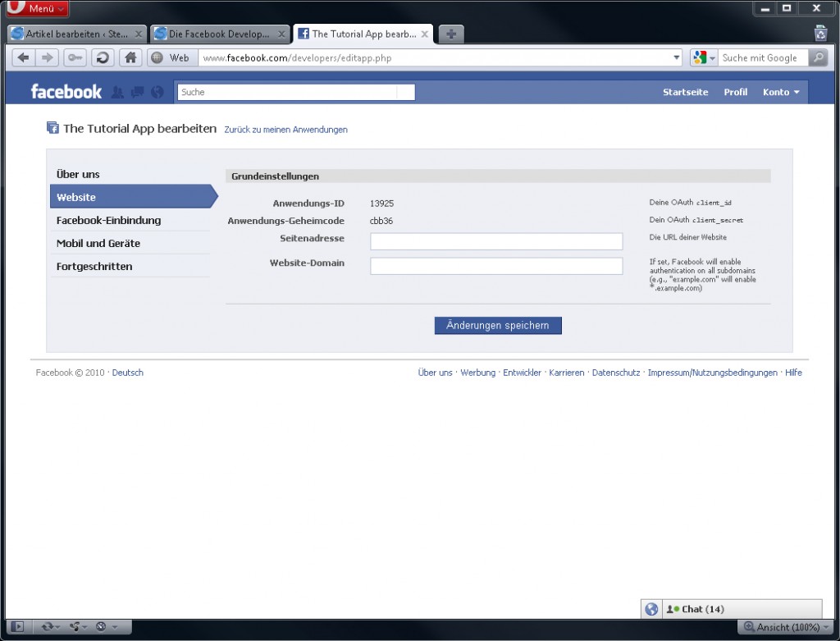
Task: Click the Die URL deiner Website hint
Action: 688,237
